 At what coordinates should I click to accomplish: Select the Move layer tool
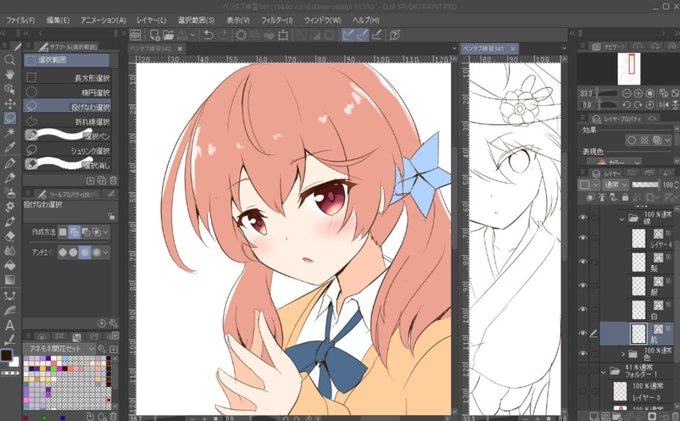point(10,104)
